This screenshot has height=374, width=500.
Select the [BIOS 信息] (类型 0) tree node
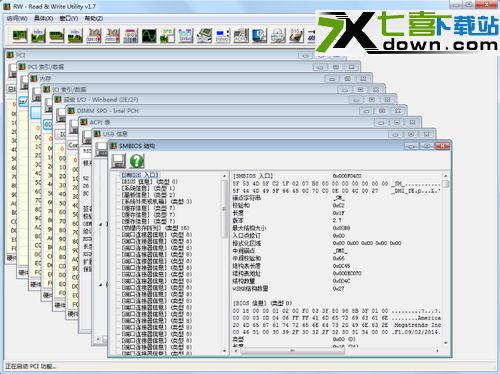coord(150,182)
